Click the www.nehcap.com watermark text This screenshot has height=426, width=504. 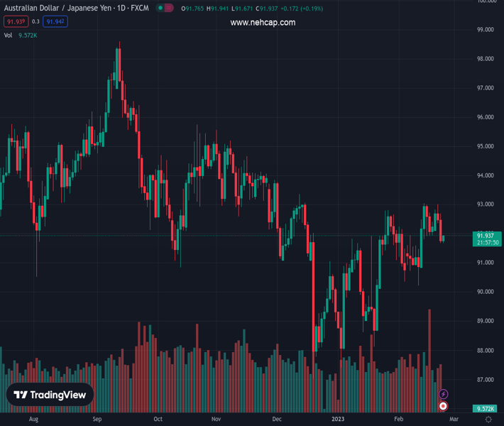(x=263, y=23)
